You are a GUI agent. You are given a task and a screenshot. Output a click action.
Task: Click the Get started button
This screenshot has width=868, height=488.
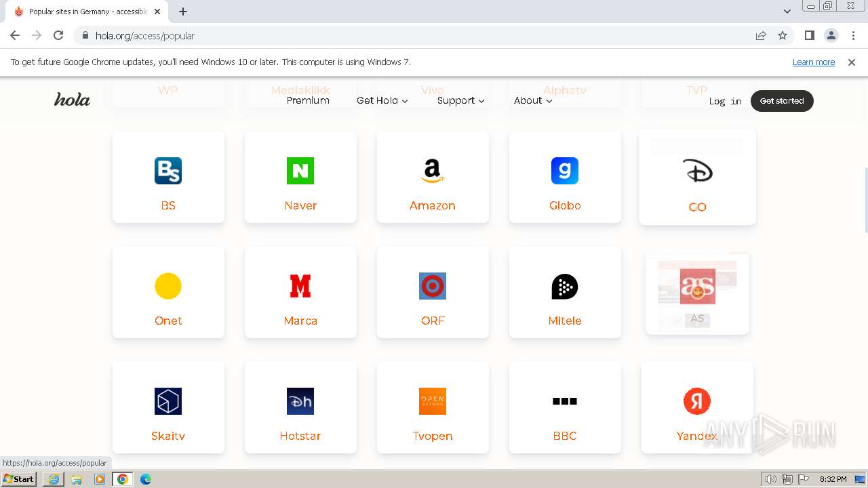[x=782, y=101]
